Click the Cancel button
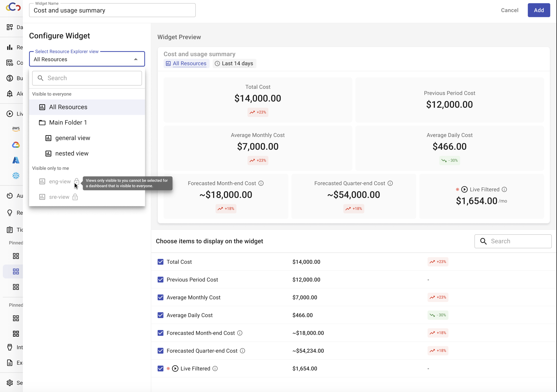Screen dimensions: 557x392 tap(509, 10)
